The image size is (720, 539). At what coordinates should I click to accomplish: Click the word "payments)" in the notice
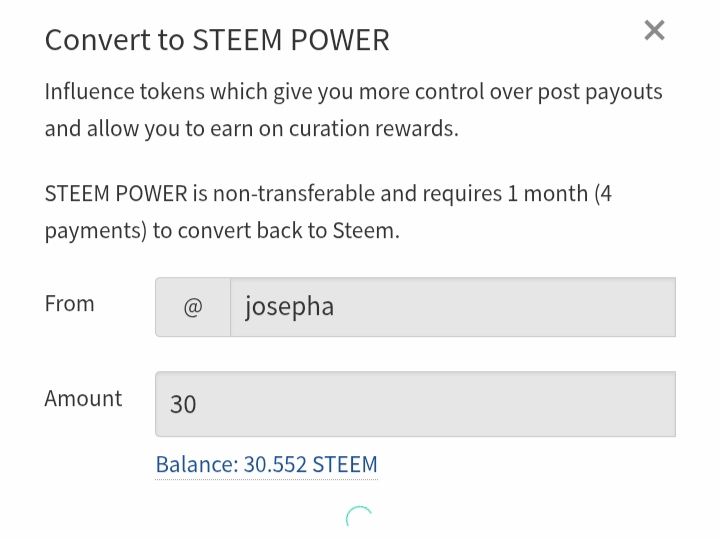point(95,230)
